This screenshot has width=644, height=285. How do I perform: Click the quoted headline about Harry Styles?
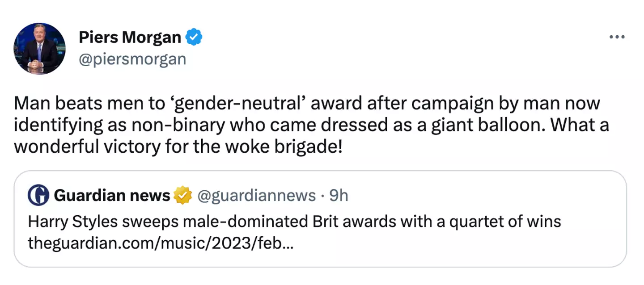pyautogui.click(x=294, y=222)
